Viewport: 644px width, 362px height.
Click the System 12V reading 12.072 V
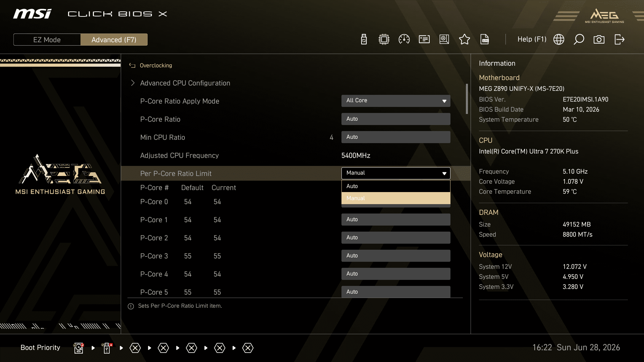pos(575,267)
